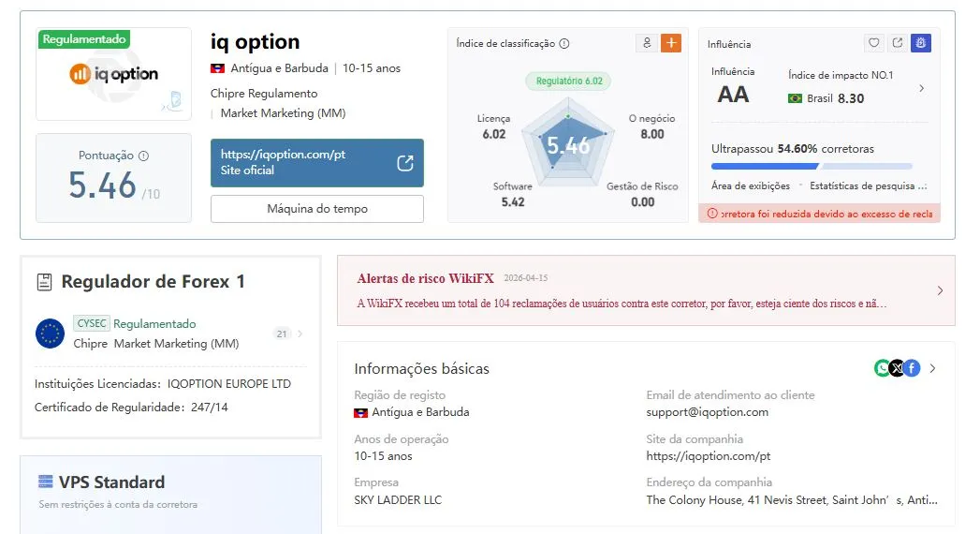The height and width of the screenshot is (534, 980).
Task: Click the Brasil 8.30 impact score
Action: [x=851, y=98]
